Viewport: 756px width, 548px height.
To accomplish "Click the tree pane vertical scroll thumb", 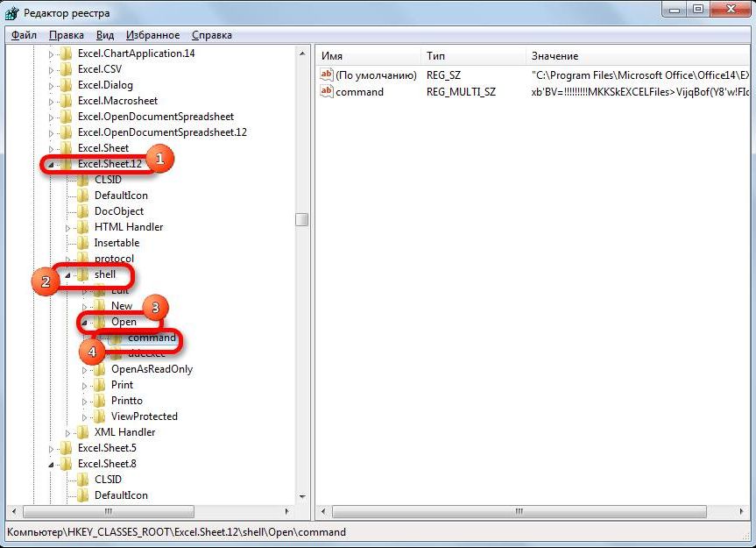I will (x=302, y=219).
